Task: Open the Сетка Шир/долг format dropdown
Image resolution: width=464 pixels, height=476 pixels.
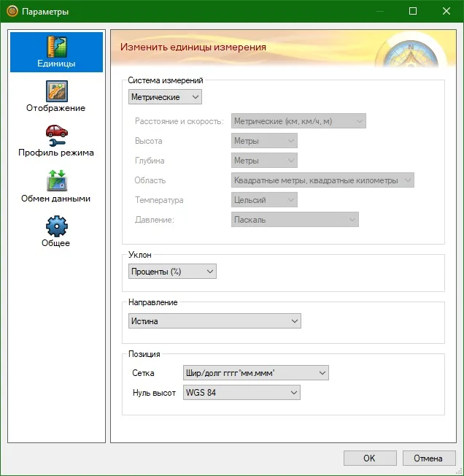Action: pos(256,373)
